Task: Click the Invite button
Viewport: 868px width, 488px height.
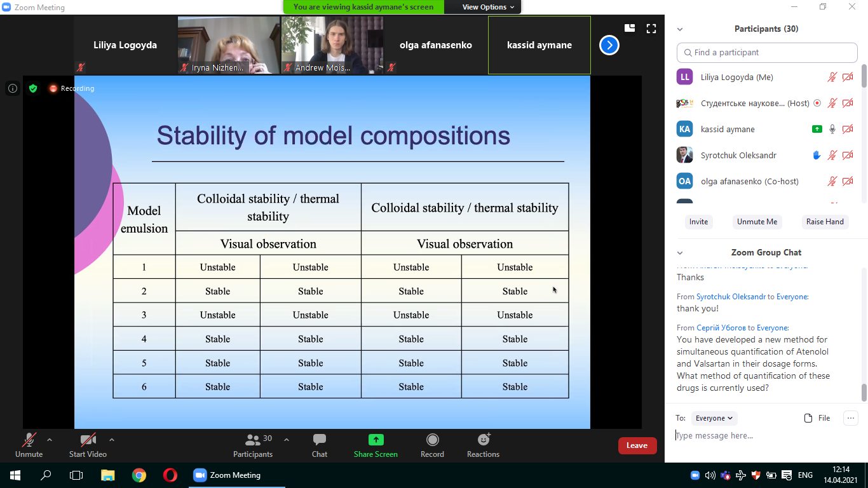Action: point(698,222)
